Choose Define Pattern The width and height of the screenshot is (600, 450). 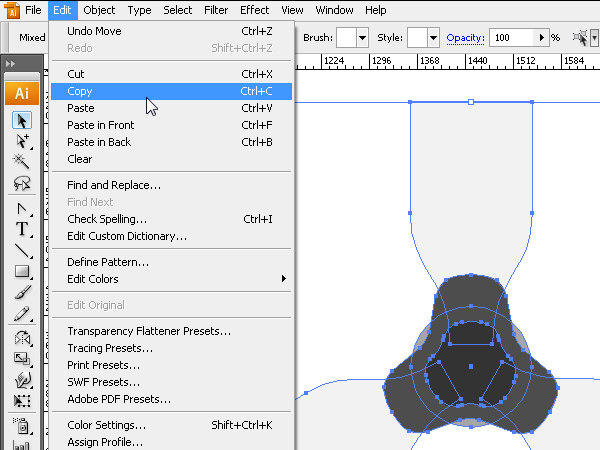click(171, 262)
